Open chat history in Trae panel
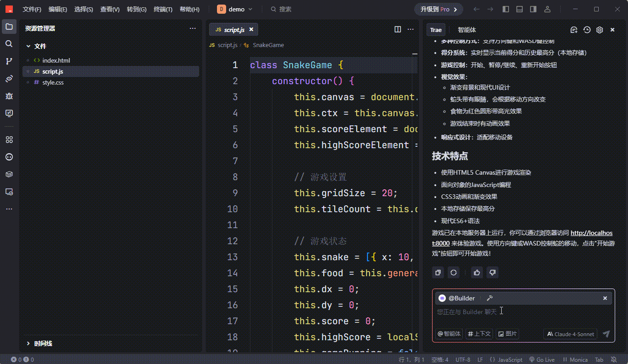Screen dimensions: 628x364 (587, 30)
